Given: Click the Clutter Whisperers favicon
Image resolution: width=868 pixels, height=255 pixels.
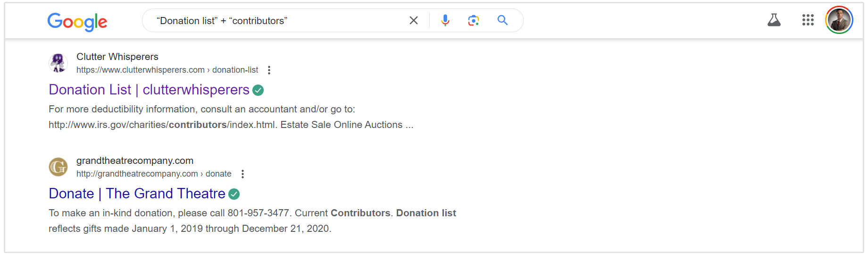Looking at the screenshot, I should tap(58, 63).
